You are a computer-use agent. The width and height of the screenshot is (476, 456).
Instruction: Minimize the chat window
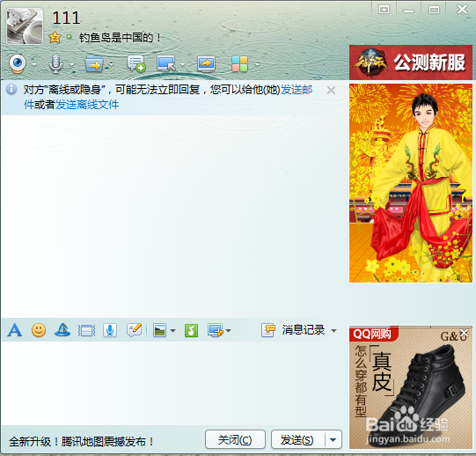click(x=408, y=11)
